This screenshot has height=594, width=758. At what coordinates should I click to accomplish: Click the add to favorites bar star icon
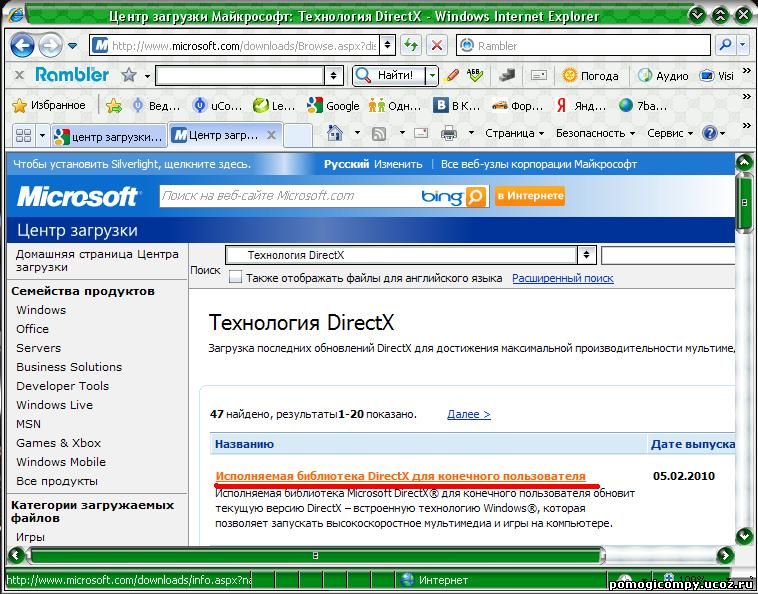coord(114,105)
